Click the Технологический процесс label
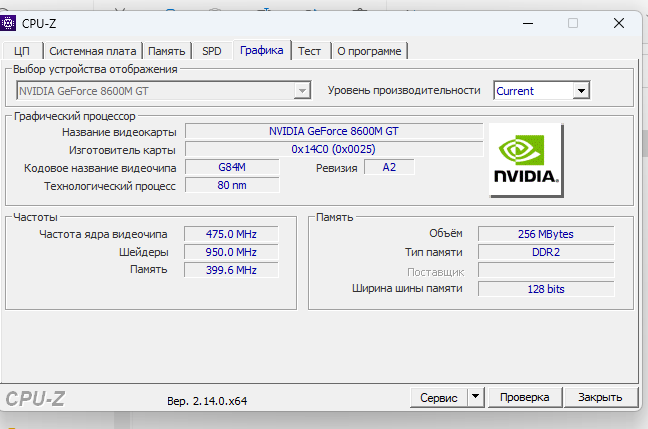 110,186
